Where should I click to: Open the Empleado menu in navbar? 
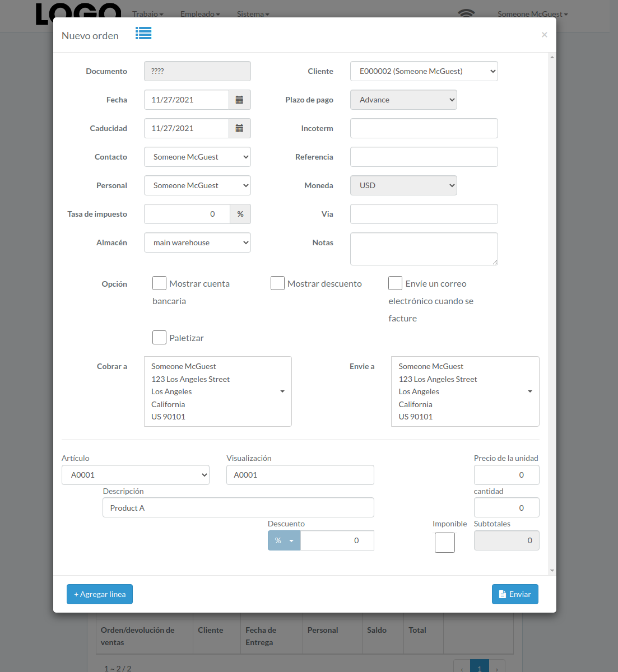click(200, 14)
